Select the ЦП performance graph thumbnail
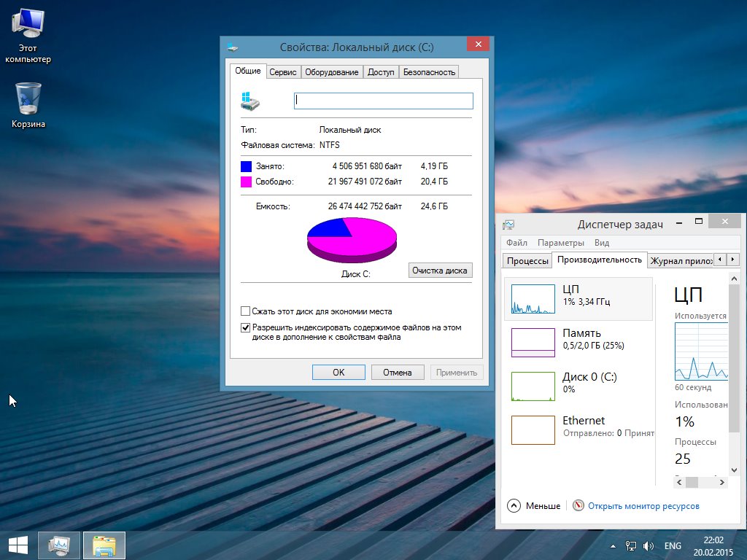Image resolution: width=747 pixels, height=560 pixels. point(533,299)
